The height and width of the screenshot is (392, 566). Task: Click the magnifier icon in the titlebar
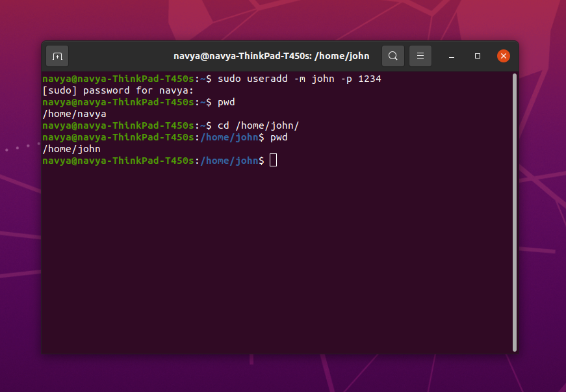(x=392, y=56)
